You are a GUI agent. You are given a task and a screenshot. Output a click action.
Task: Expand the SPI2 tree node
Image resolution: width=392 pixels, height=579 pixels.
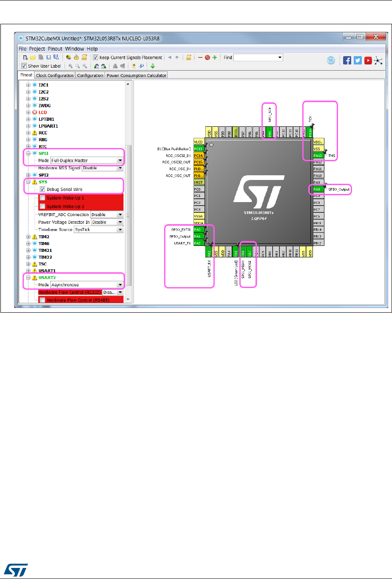(x=28, y=175)
